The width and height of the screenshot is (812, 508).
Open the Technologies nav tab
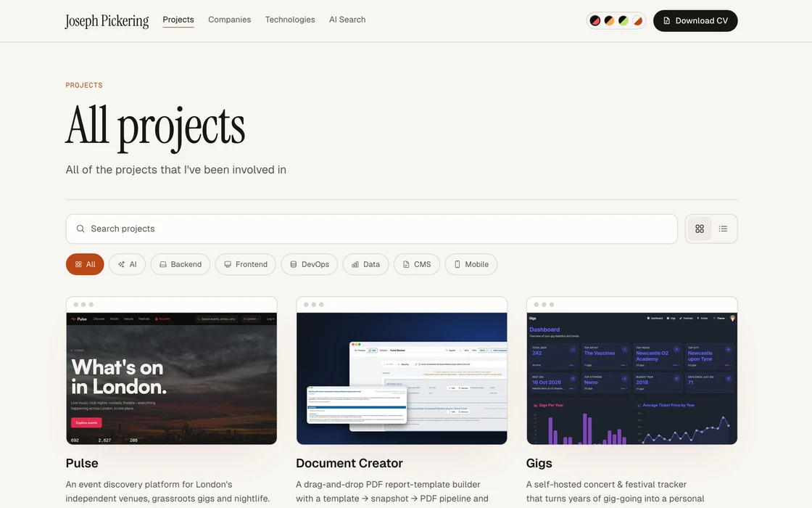click(x=290, y=20)
